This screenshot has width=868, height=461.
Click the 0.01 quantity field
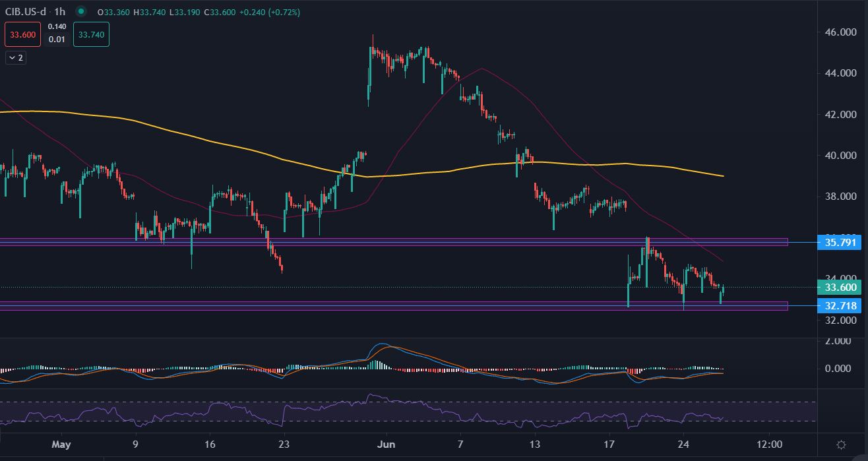(x=57, y=40)
